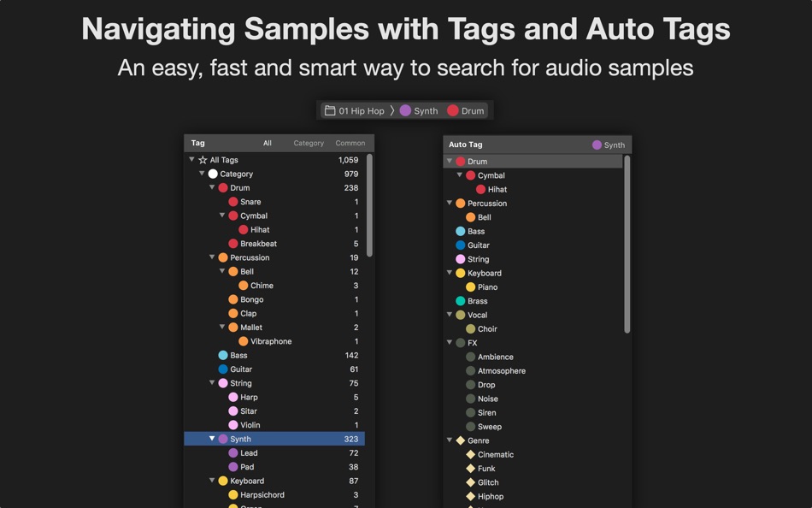Collapse the FX node in Auto Tag panel

(x=450, y=343)
